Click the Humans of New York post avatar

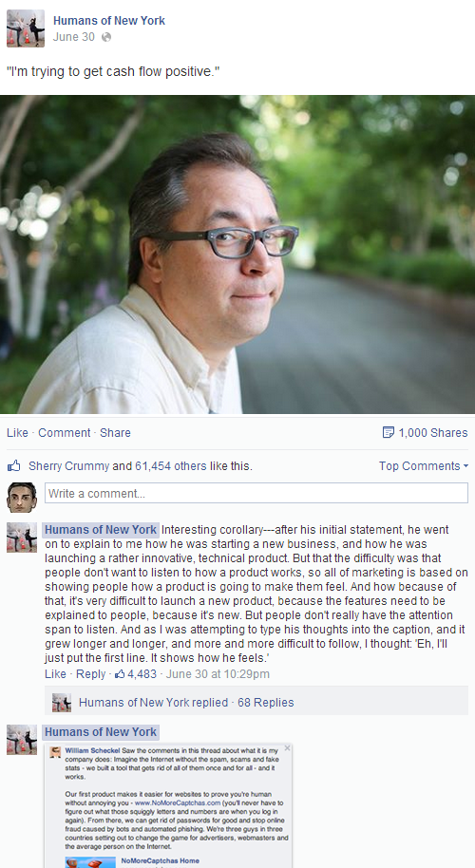[26, 28]
